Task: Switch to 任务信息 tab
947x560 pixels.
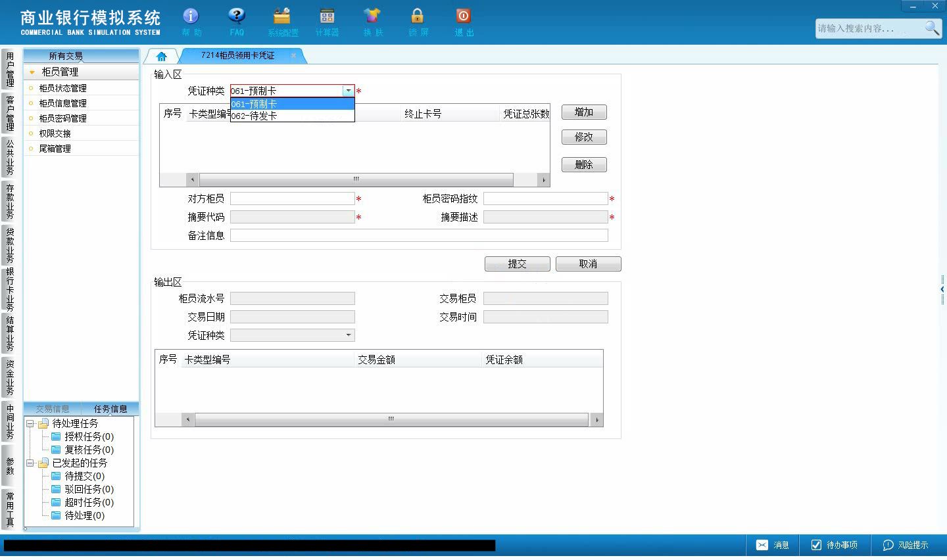Action: click(110, 409)
